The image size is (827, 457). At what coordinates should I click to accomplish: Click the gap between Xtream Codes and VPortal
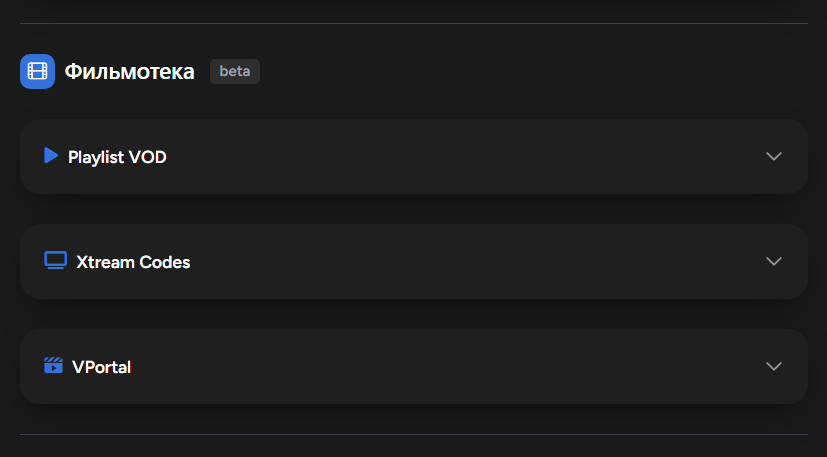click(414, 314)
